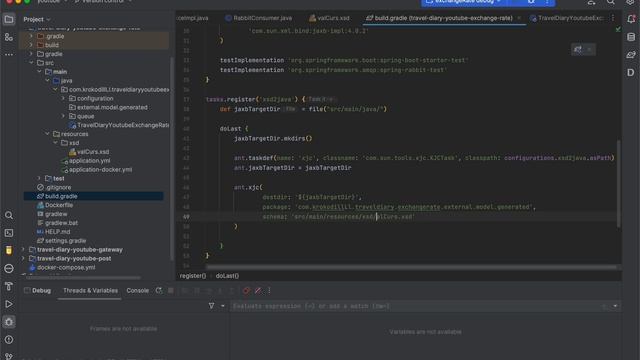Show more tool windows ellipsis in left sidebar
This screenshot has width=640, height=360.
pos(9,54)
